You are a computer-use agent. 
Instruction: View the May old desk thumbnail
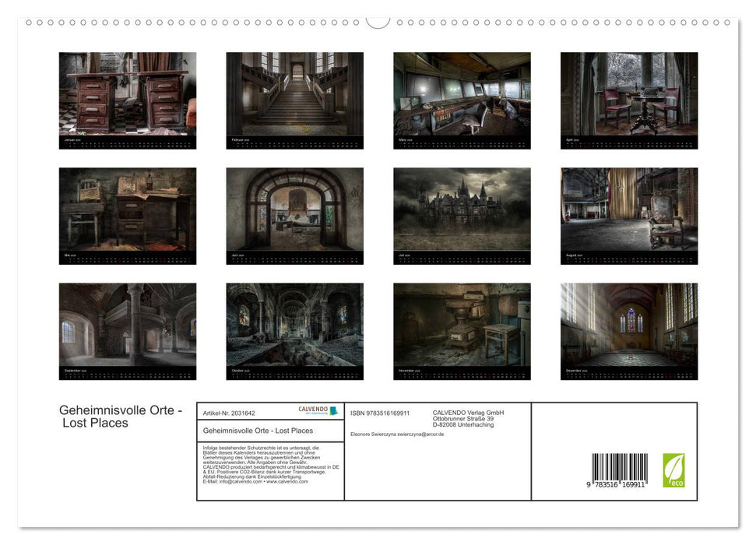point(128,209)
